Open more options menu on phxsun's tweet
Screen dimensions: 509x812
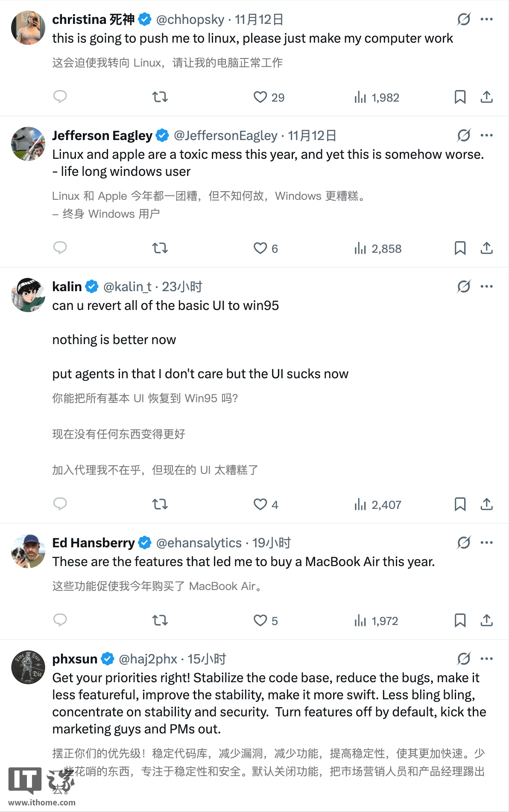[x=486, y=659]
